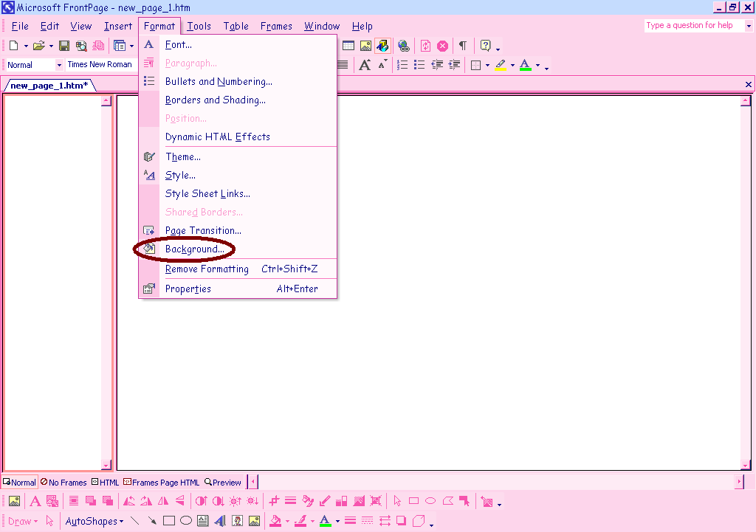This screenshot has width=756, height=532.
Task: Switch to the No Frames view
Action: pos(63,483)
